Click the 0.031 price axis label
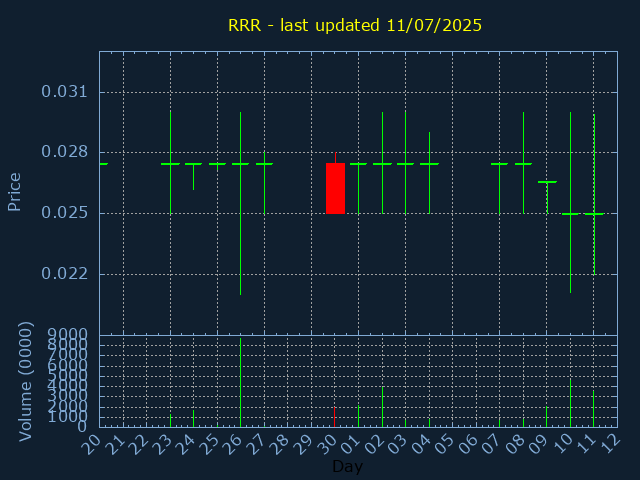The height and width of the screenshot is (480, 640). coord(64,91)
